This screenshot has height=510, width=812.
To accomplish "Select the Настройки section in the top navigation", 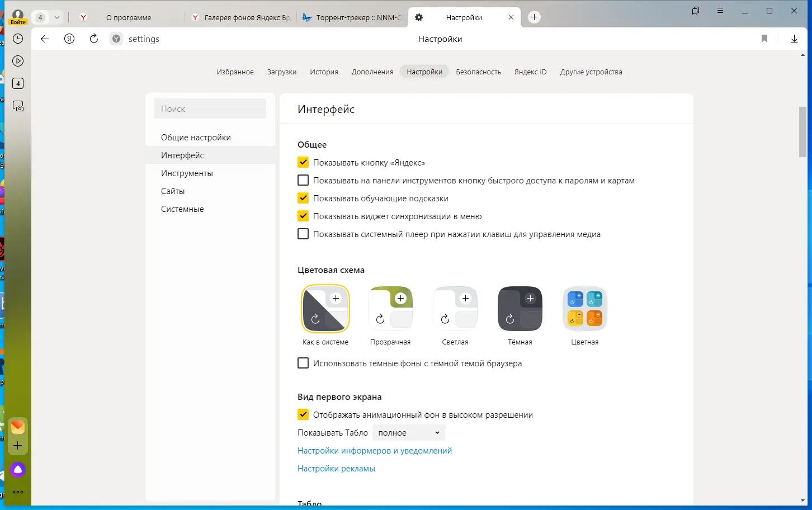I will tap(424, 72).
